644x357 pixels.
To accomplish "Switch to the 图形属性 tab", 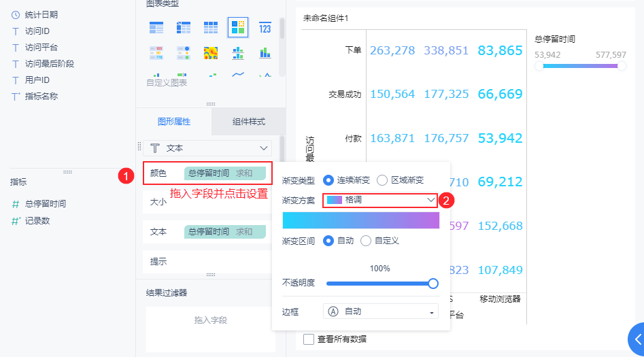I will [173, 122].
